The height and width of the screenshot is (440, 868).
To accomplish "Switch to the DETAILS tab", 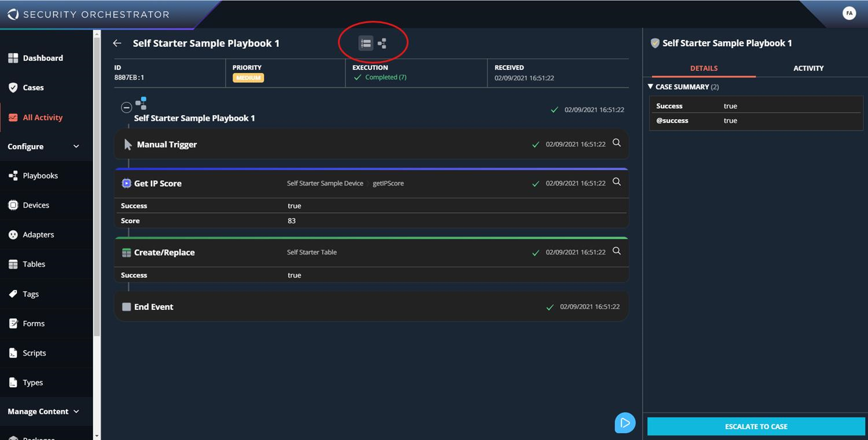I will (x=704, y=68).
